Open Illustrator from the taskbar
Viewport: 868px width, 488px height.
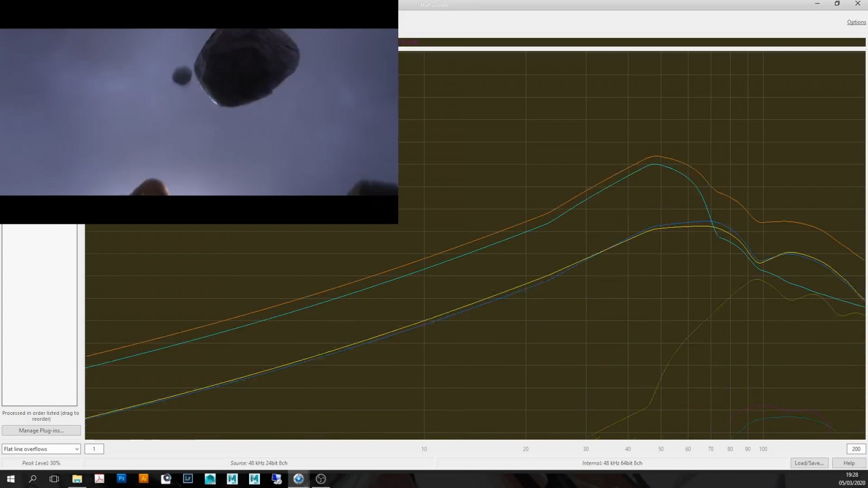click(144, 479)
